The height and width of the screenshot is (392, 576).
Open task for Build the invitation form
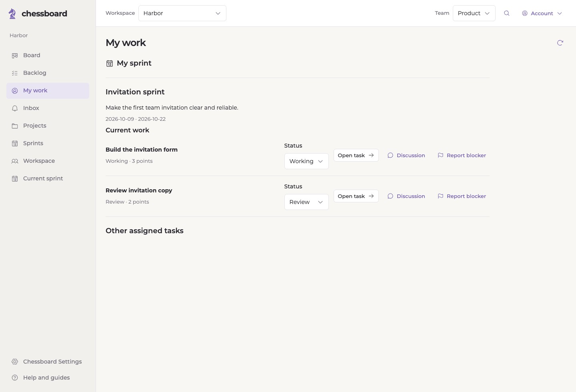click(x=356, y=155)
